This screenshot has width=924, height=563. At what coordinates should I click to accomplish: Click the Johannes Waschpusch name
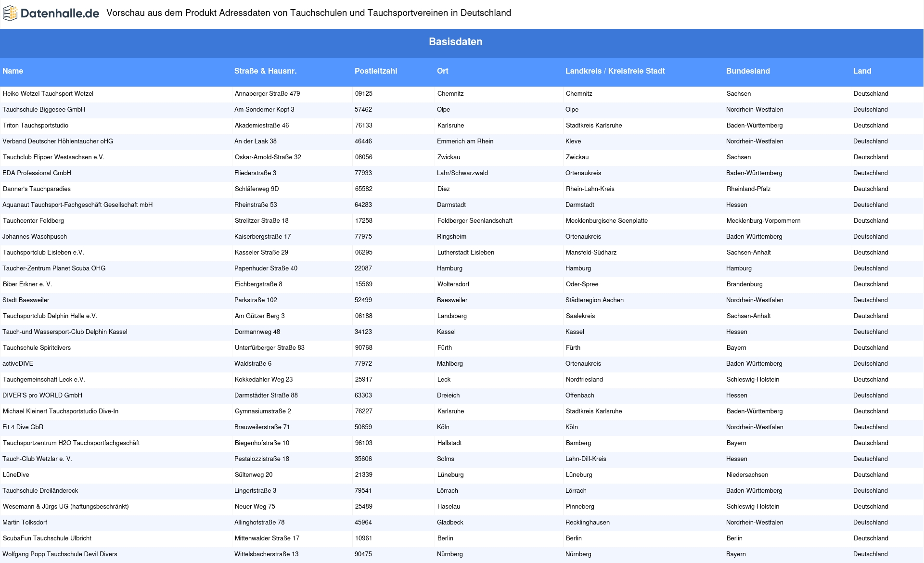(35, 237)
